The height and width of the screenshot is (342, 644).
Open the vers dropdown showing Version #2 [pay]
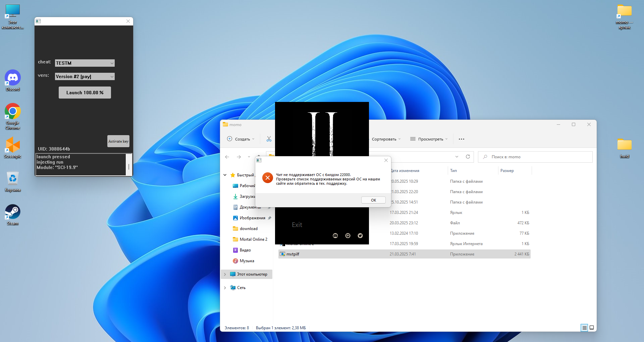(85, 76)
